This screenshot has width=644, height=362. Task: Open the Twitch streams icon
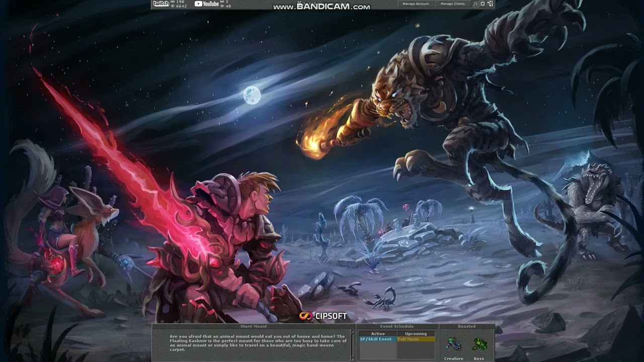click(160, 4)
